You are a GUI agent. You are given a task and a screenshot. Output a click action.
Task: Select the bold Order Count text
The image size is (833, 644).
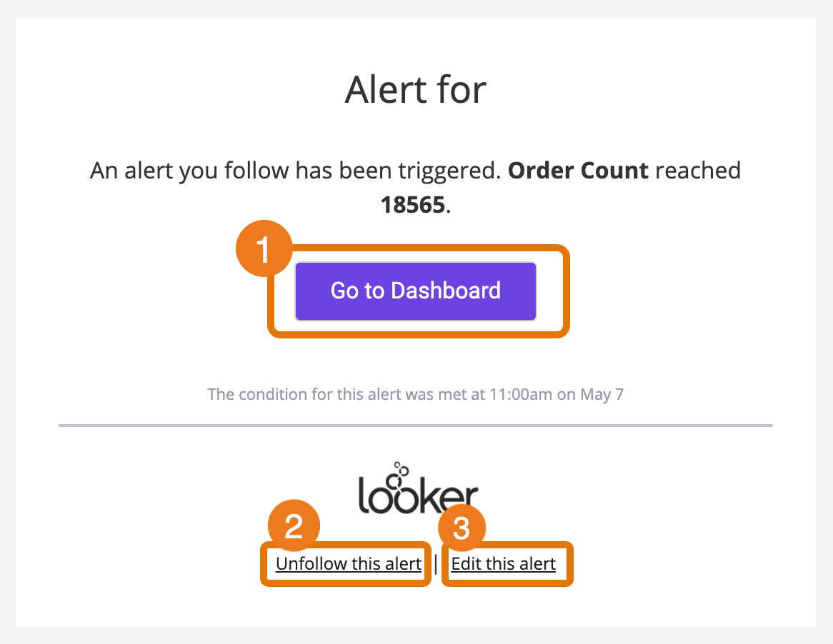click(x=578, y=171)
